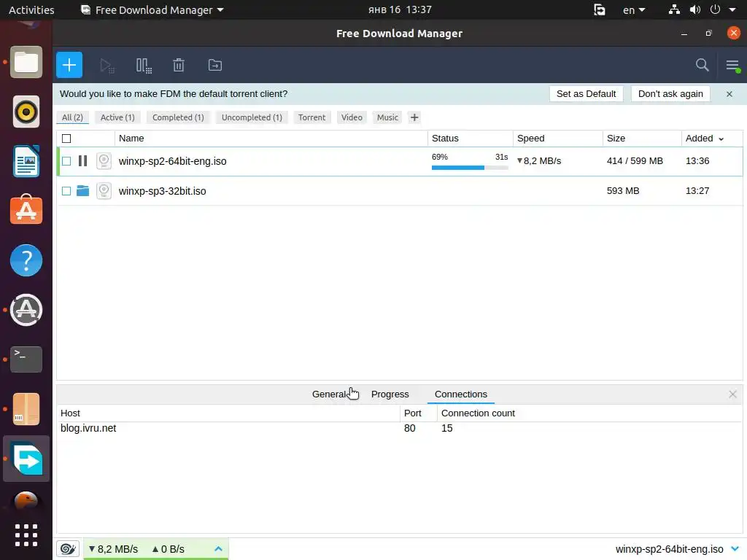
Task: Open Activities overview
Action: [31, 10]
